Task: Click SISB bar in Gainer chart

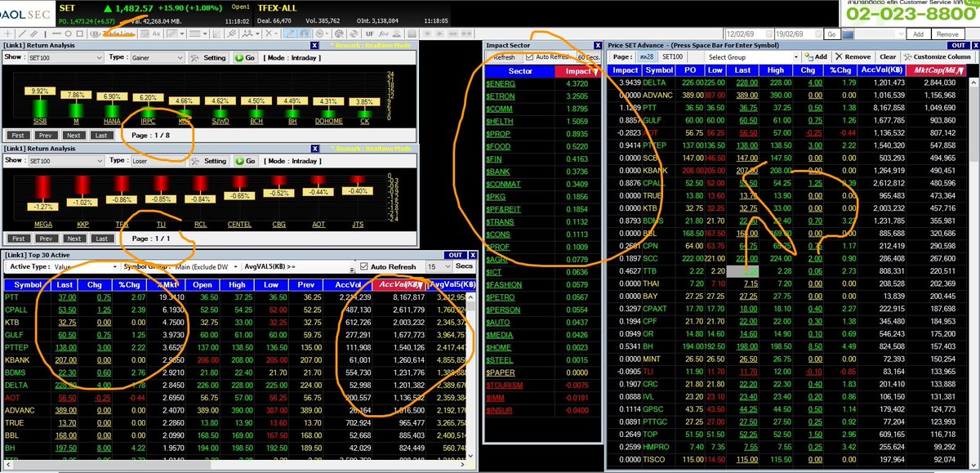Action: tap(39, 108)
